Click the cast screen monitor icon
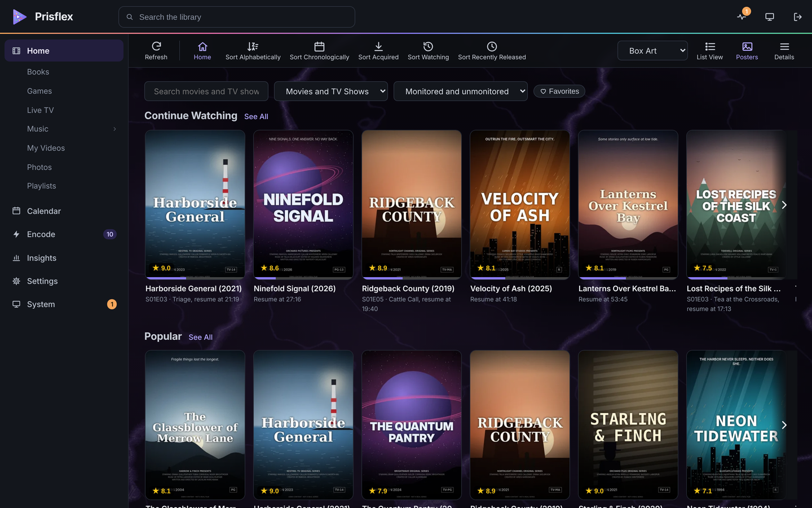 [770, 17]
